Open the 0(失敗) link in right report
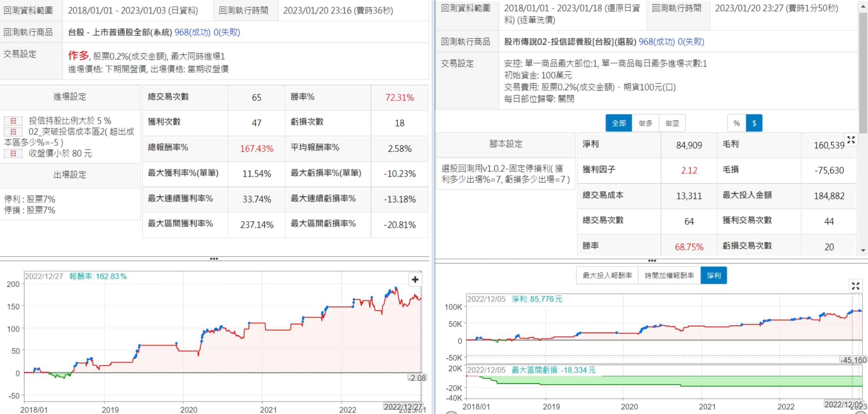The image size is (868, 414). pyautogui.click(x=691, y=42)
